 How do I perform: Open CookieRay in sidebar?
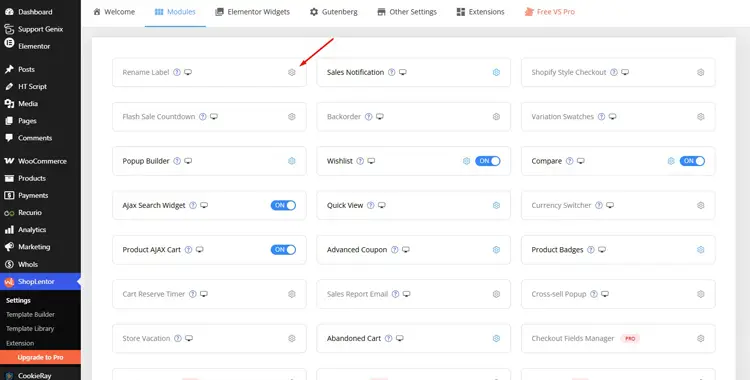pos(40,376)
